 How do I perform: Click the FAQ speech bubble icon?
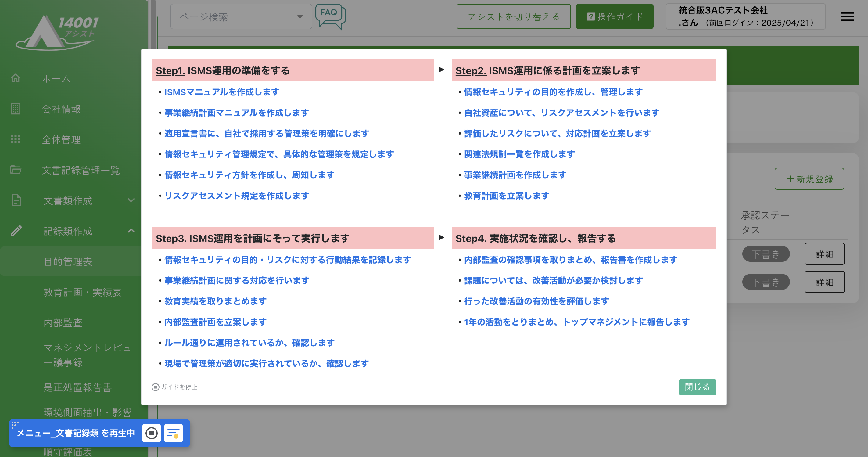(330, 16)
